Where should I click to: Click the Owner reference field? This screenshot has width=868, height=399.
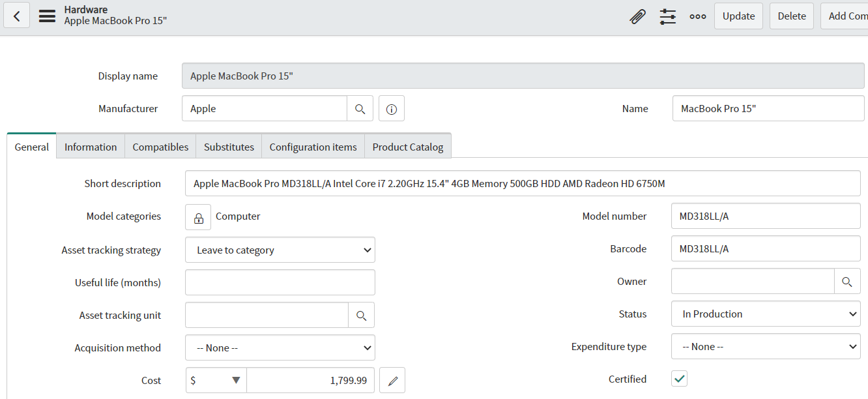(753, 281)
